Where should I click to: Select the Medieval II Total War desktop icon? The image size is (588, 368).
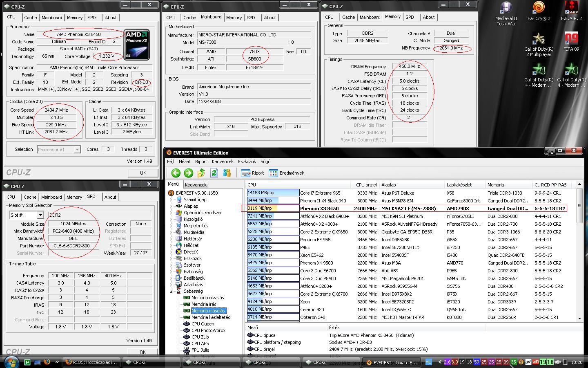[x=506, y=14]
